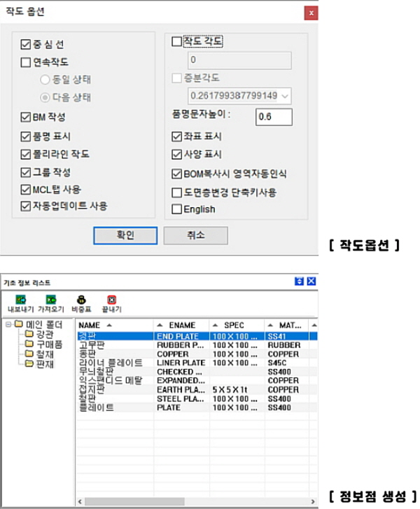The image size is (420, 509).
Task: Select the END PLATE row
Action: (x=197, y=336)
